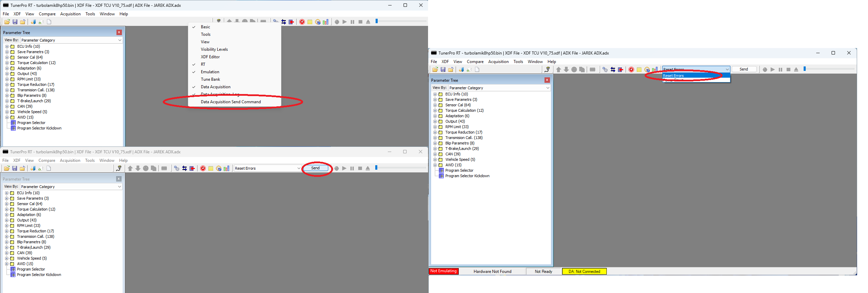Expand Transmision Call. (138) in window with status bar

tap(435, 138)
